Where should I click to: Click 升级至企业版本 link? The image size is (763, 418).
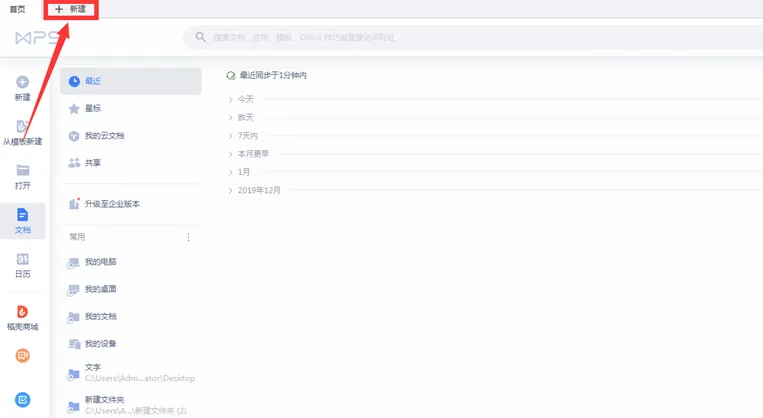(x=112, y=204)
